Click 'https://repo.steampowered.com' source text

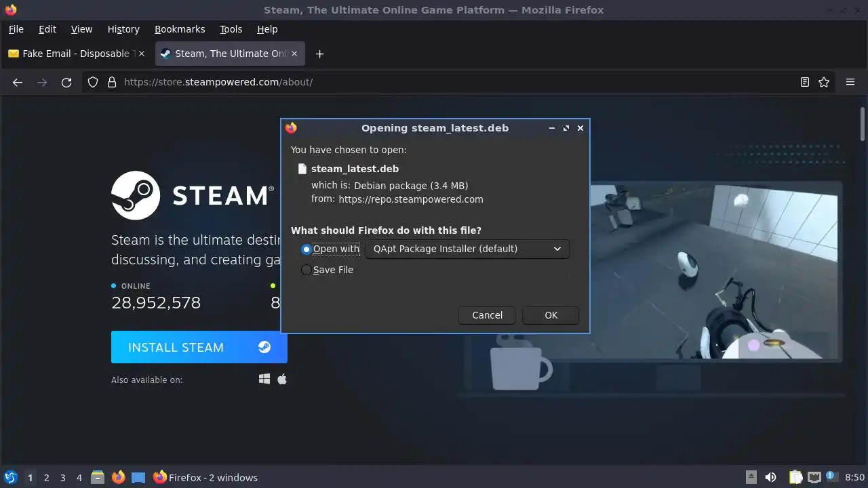coord(411,199)
